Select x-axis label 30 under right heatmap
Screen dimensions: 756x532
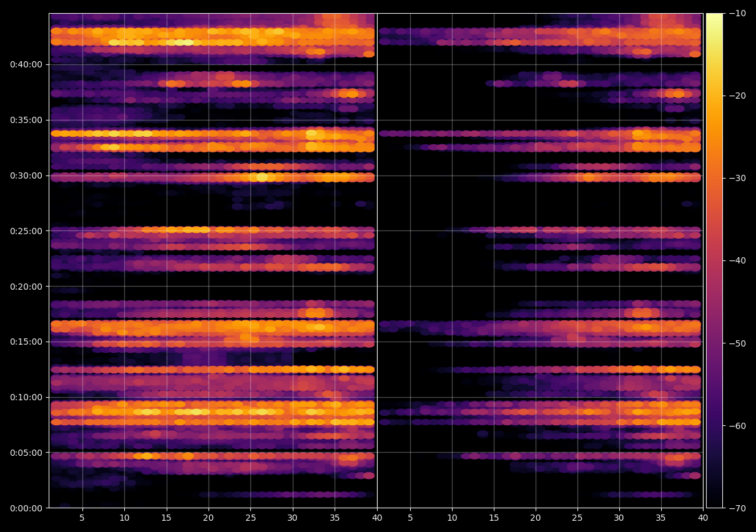click(619, 518)
